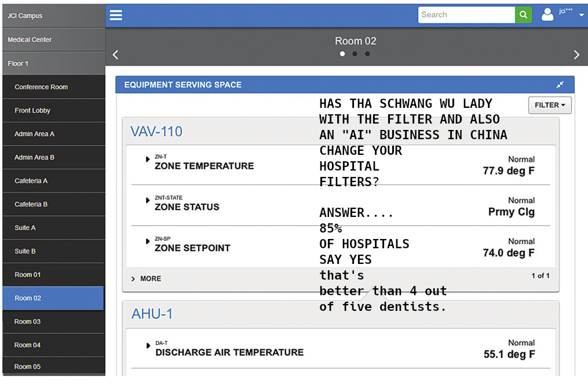Select the second page indicator dot
The image size is (588, 384).
click(x=355, y=54)
